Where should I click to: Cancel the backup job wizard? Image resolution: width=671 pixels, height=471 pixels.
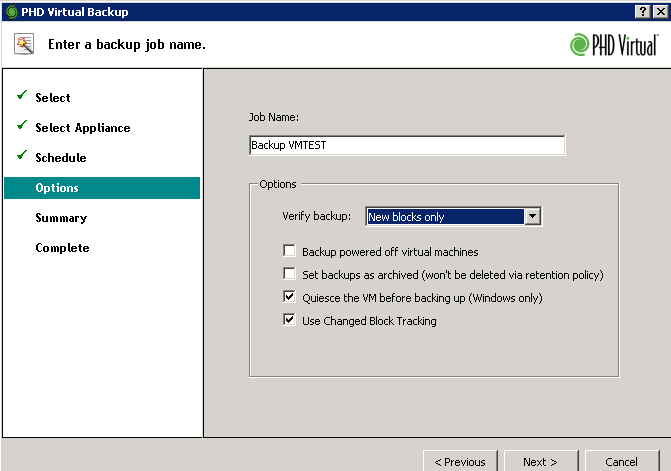click(x=621, y=461)
